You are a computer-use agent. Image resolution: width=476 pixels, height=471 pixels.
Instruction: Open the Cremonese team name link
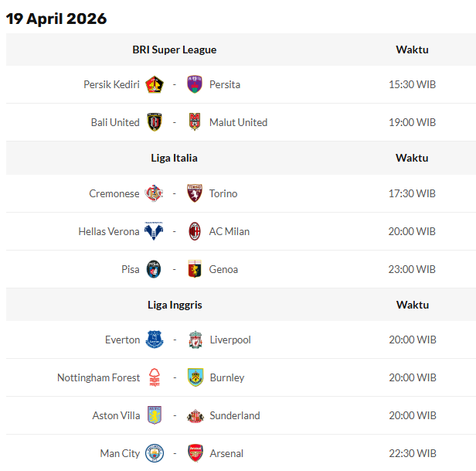click(x=114, y=193)
